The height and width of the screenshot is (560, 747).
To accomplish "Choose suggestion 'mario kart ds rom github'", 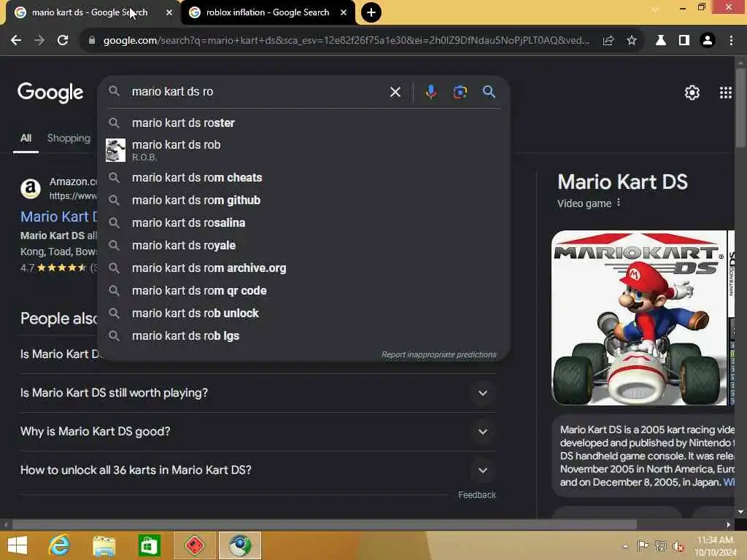I will 303,200.
